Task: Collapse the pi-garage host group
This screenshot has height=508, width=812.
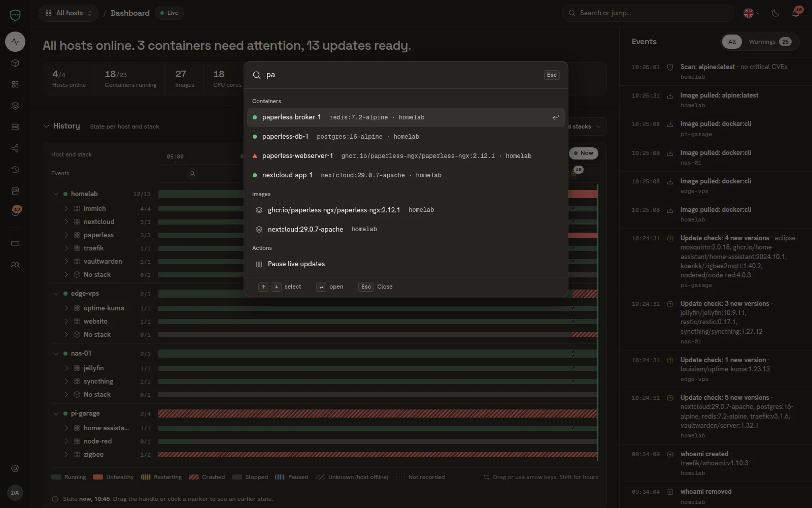Action: coord(56,414)
